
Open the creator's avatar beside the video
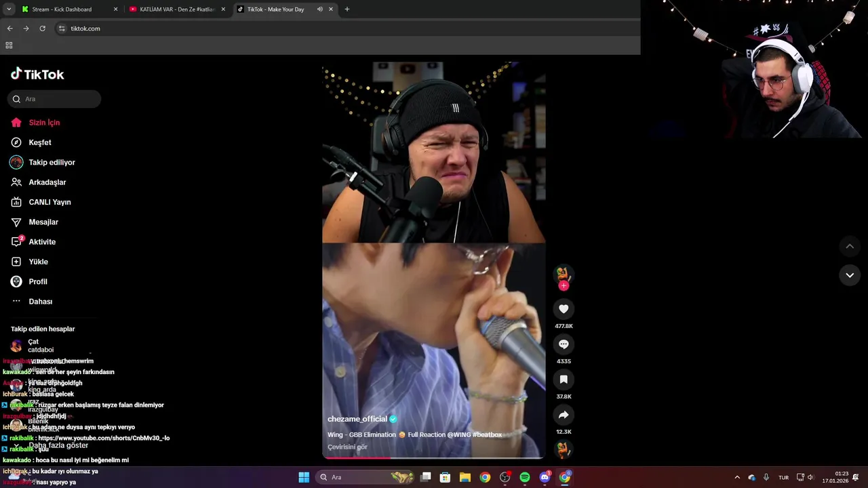564,274
